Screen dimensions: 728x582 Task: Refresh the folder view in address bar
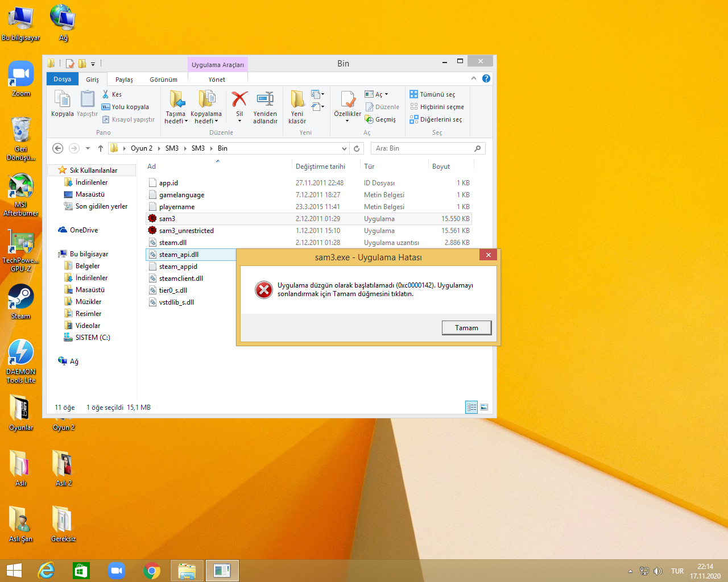[357, 148]
